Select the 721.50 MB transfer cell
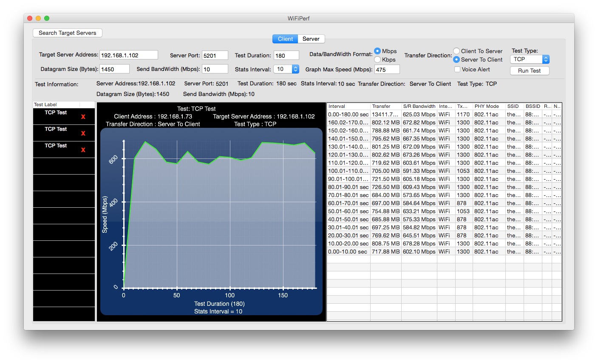Viewport: 598px width, 364px height. pyautogui.click(x=386, y=179)
